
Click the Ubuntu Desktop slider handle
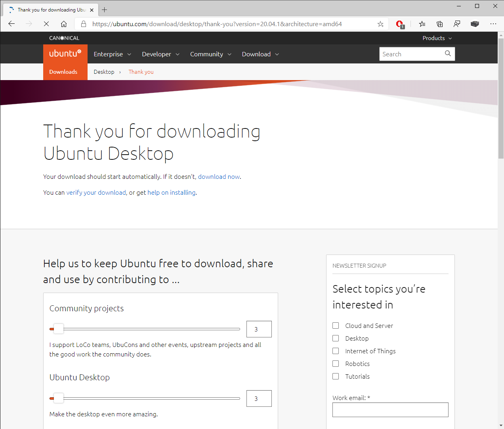(x=58, y=398)
